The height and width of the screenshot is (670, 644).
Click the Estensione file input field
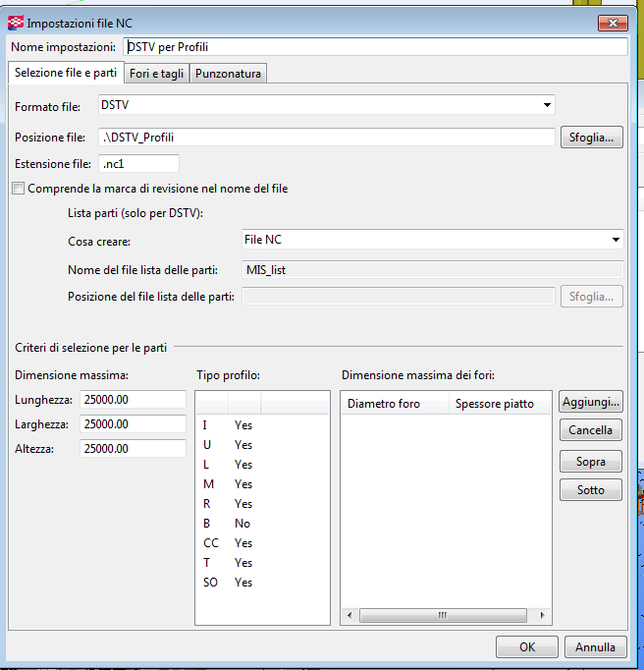tap(137, 164)
